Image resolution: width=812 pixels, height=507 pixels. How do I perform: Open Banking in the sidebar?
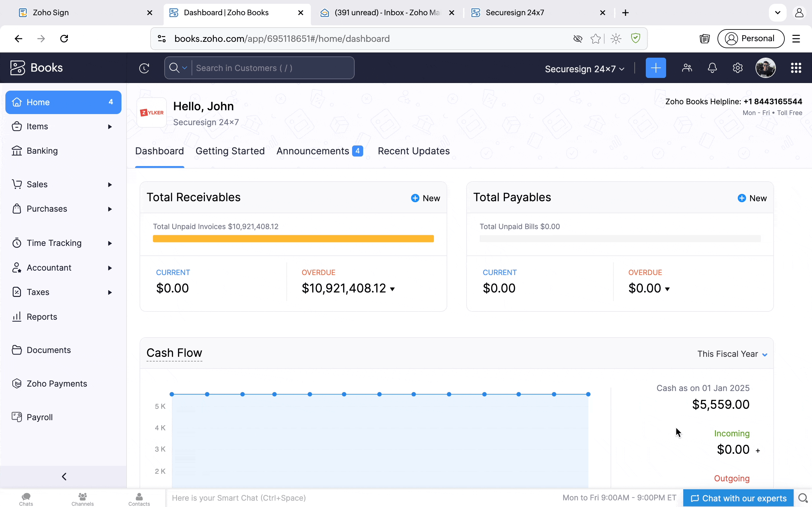click(42, 151)
